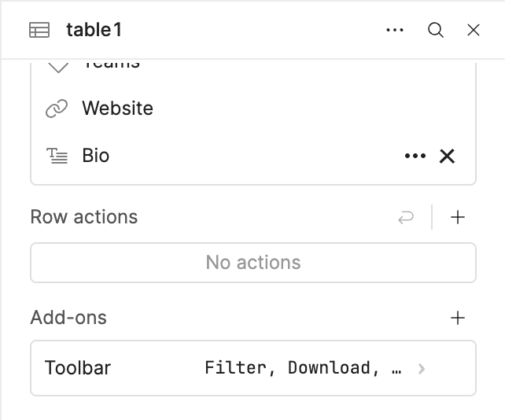
Task: Open the Bio column more options menu
Action: pos(415,156)
